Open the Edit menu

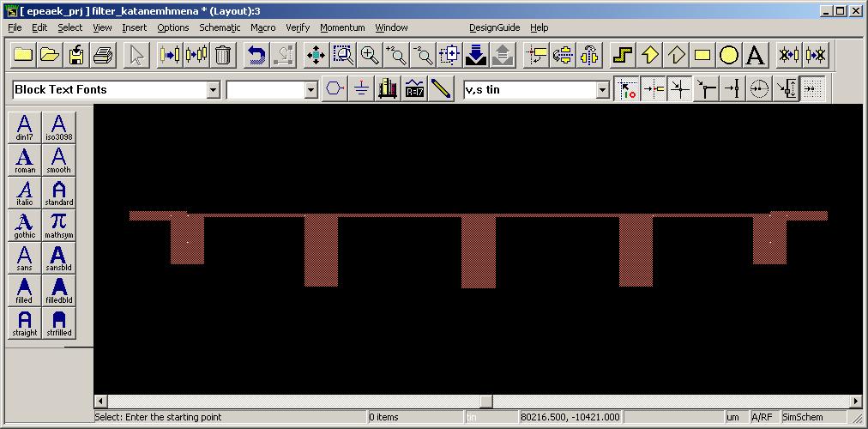pyautogui.click(x=39, y=27)
